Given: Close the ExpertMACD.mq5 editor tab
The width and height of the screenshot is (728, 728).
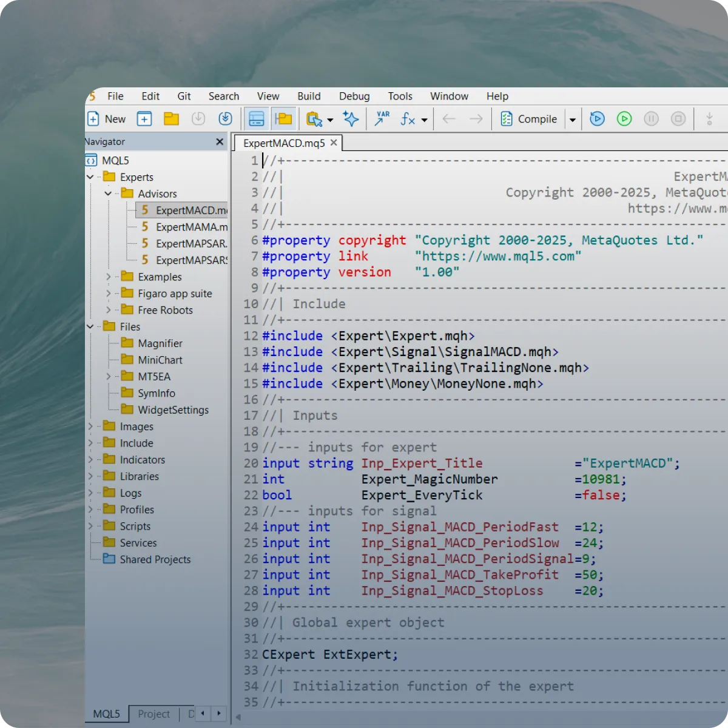Looking at the screenshot, I should coord(334,143).
